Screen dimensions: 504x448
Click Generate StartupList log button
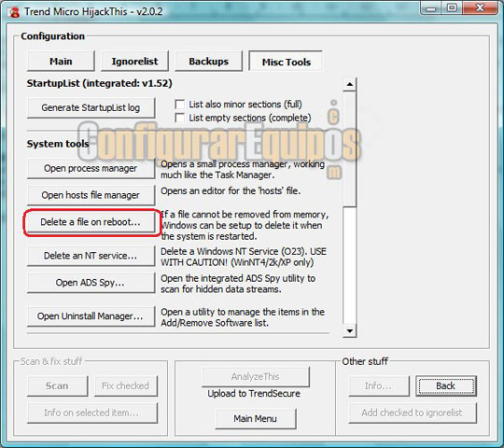(x=91, y=107)
